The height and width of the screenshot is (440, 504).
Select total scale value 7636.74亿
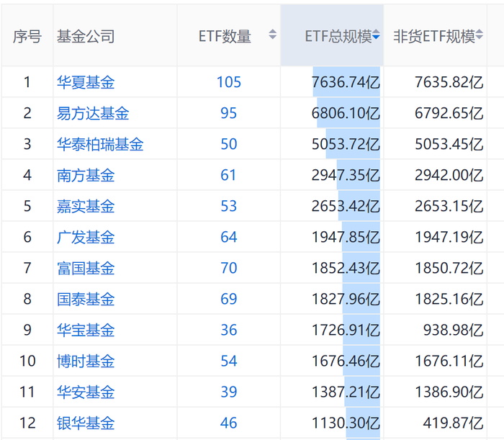346,82
